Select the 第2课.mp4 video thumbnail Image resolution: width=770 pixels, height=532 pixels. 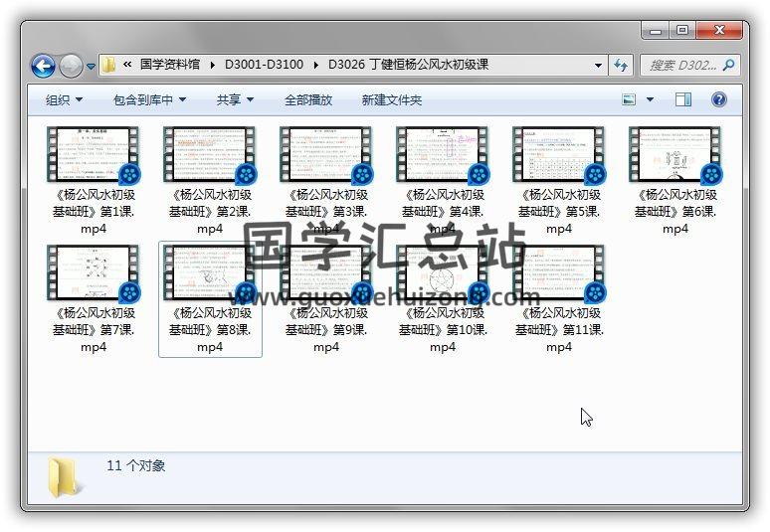[x=210, y=154]
